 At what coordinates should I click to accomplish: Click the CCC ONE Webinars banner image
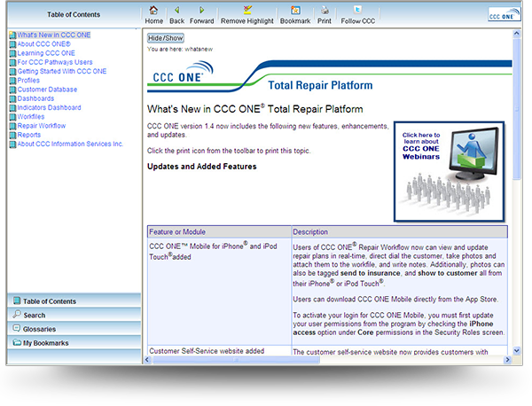coord(450,172)
